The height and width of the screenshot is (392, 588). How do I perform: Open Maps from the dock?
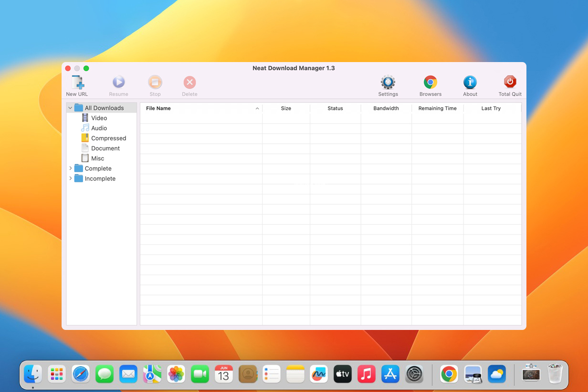[152, 374]
